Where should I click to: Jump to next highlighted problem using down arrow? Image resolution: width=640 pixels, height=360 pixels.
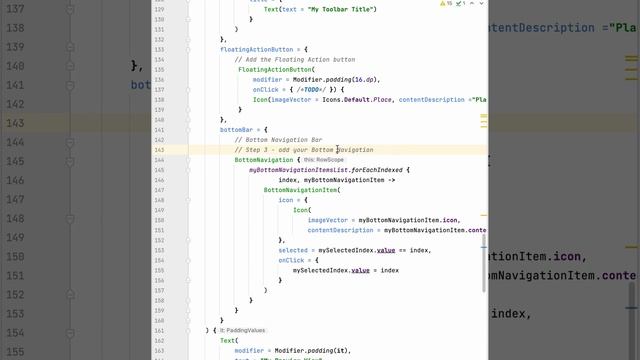[x=481, y=3]
